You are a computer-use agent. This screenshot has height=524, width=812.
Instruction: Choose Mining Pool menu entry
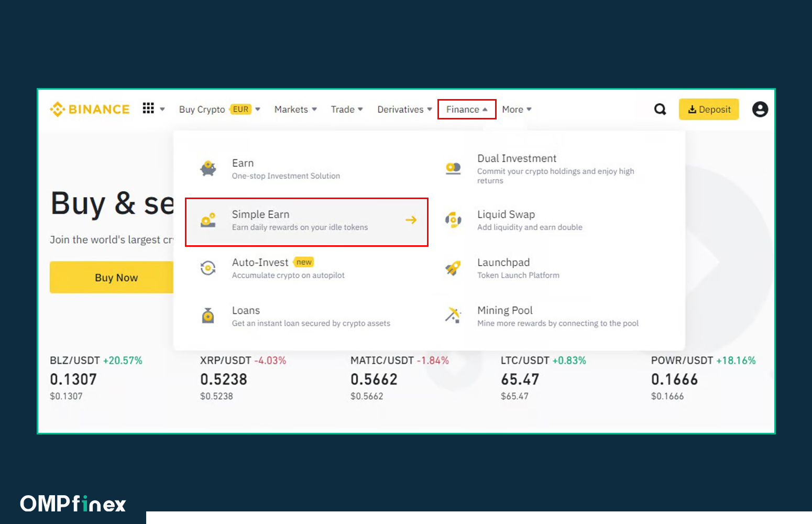552,316
